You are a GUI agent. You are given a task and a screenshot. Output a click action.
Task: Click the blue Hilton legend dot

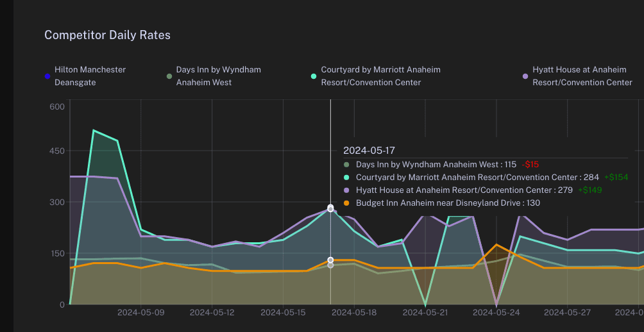(47, 76)
